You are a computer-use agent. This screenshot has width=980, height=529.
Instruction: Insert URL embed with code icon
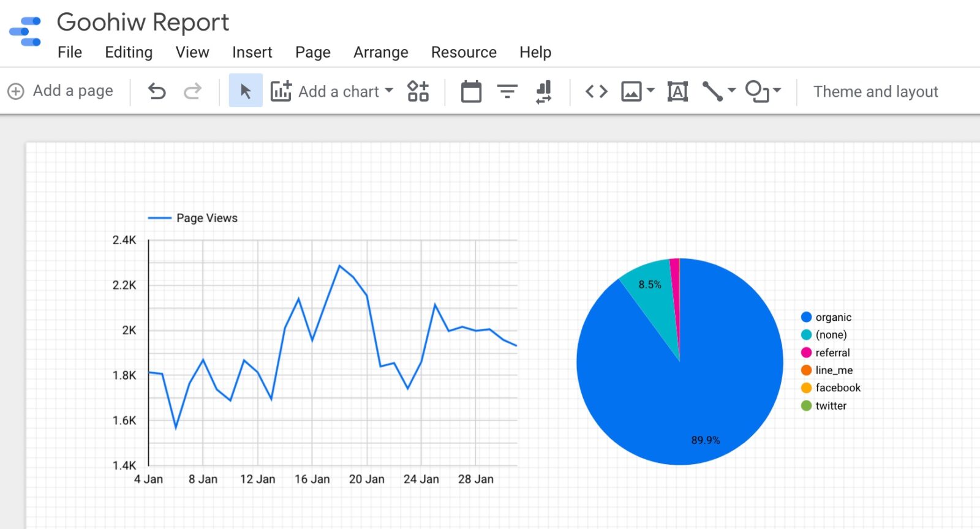[596, 91]
